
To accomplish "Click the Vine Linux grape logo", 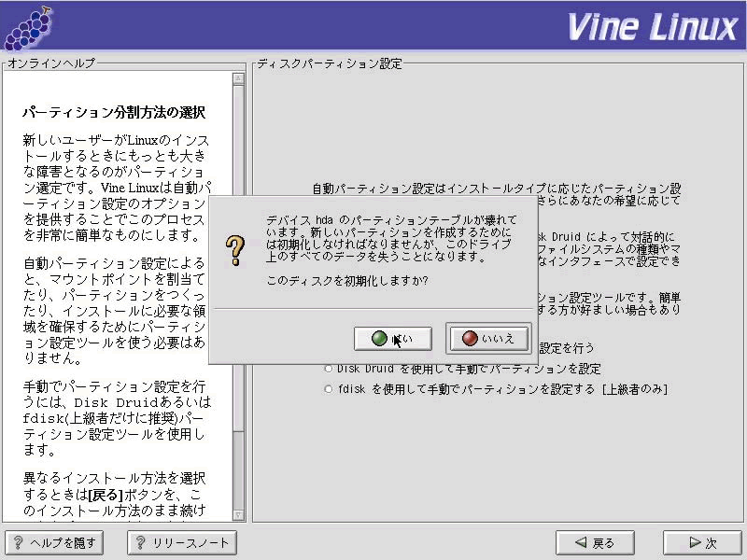I will (28, 29).
